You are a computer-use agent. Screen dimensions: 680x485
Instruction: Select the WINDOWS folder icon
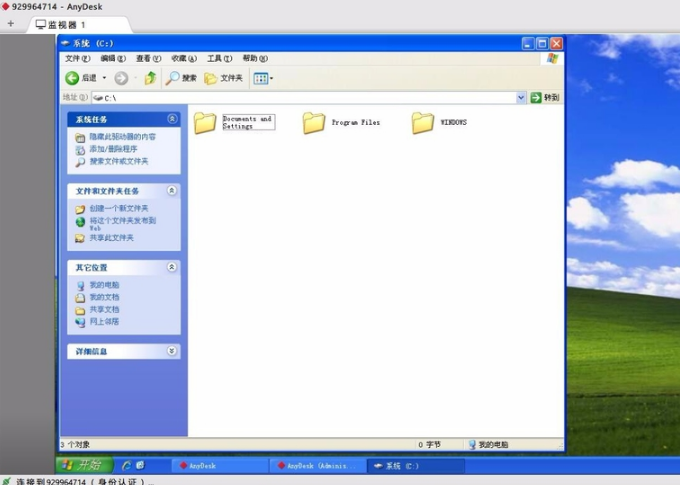[x=423, y=123]
